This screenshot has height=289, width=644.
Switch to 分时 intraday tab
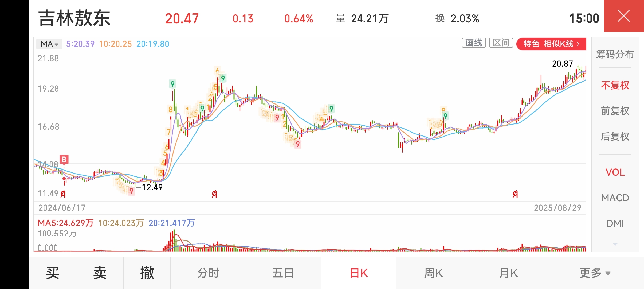click(x=208, y=273)
